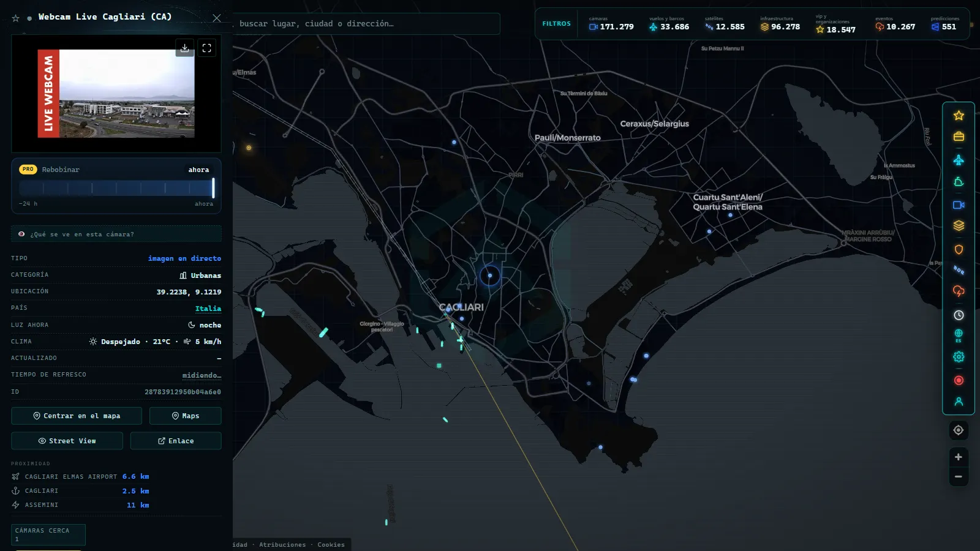Screen dimensions: 980x551
Task: Toggle the satélites filter 12.585
Action: click(725, 24)
